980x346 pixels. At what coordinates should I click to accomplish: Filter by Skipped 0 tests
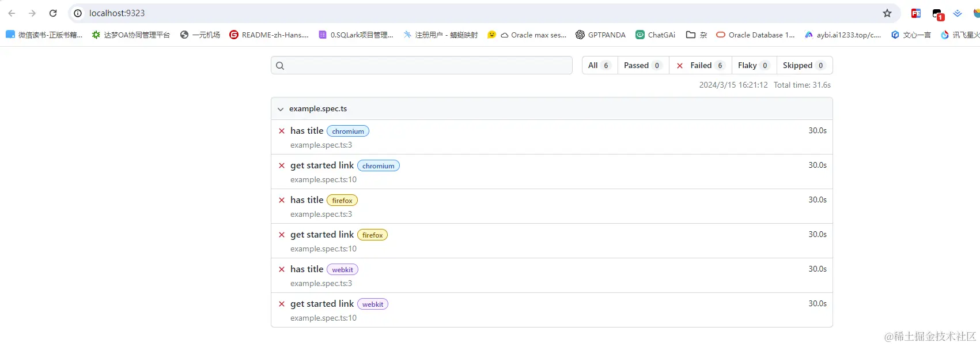click(x=804, y=65)
